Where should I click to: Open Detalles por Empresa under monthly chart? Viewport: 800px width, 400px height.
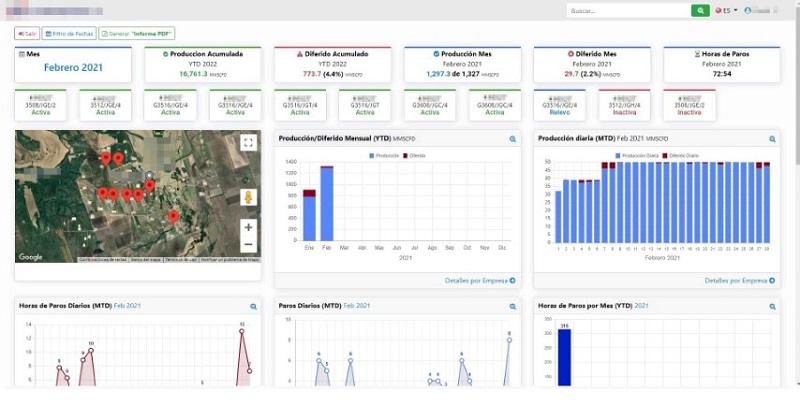480,280
